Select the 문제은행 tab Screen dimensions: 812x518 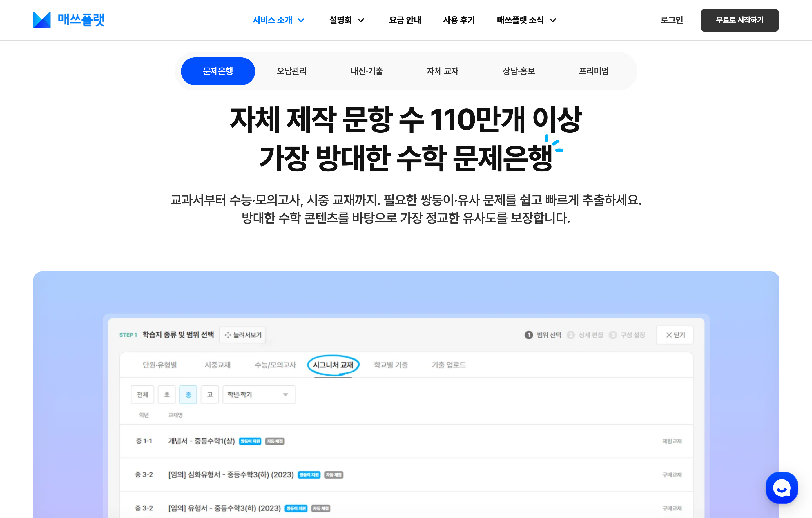pyautogui.click(x=218, y=71)
